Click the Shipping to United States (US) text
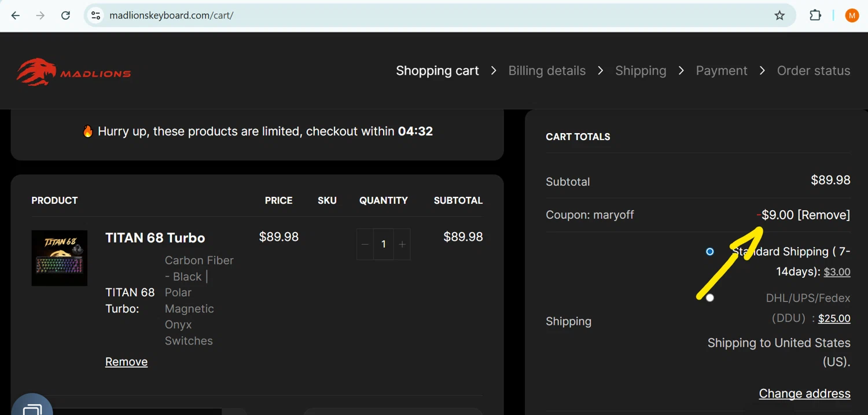 (x=779, y=352)
